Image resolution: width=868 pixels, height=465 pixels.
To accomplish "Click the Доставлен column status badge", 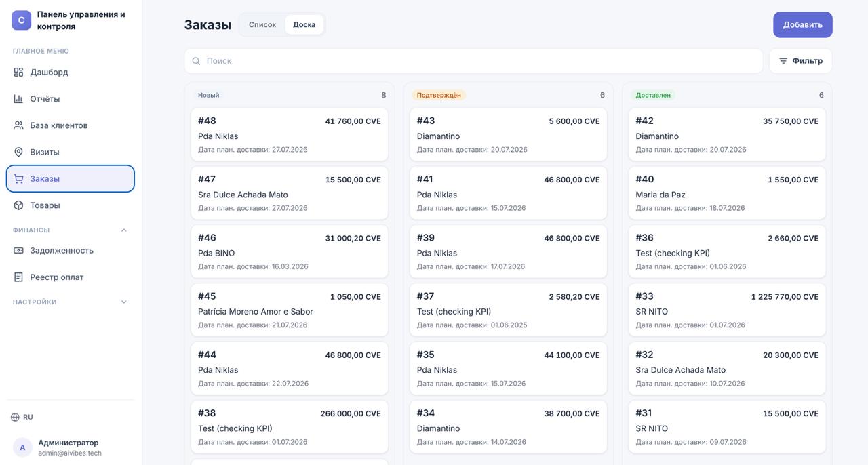I will click(x=653, y=96).
